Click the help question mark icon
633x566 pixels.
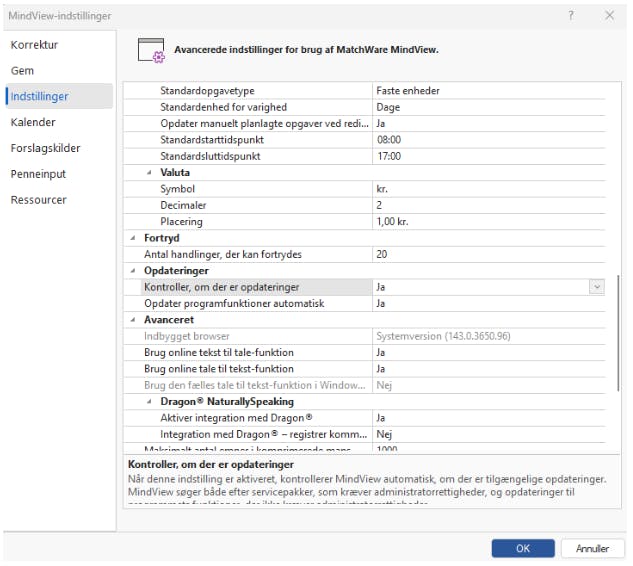[571, 16]
